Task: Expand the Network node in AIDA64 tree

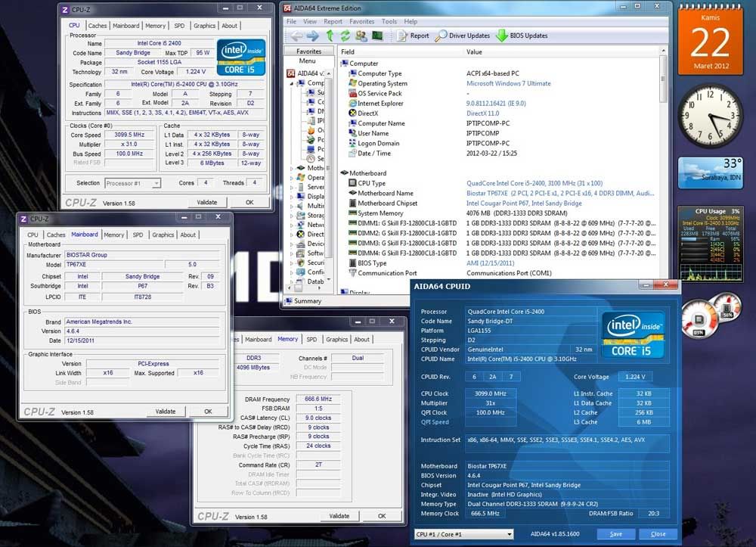Action: (x=291, y=225)
